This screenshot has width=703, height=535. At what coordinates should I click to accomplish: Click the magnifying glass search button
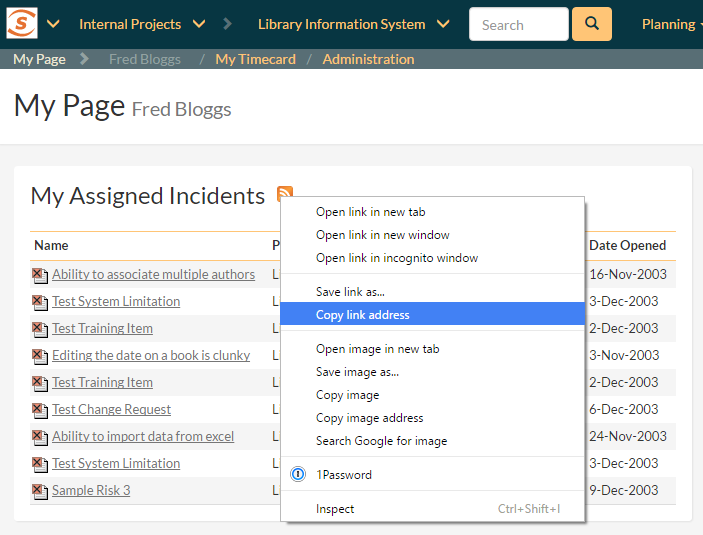[591, 24]
